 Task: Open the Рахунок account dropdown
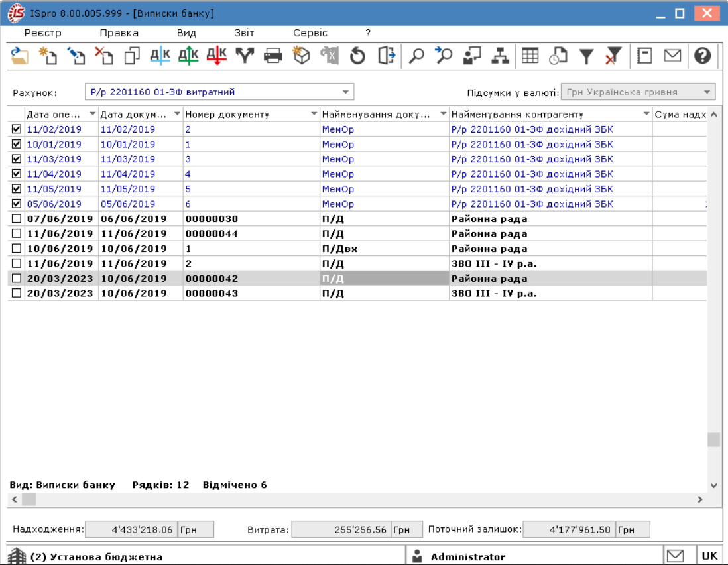345,92
